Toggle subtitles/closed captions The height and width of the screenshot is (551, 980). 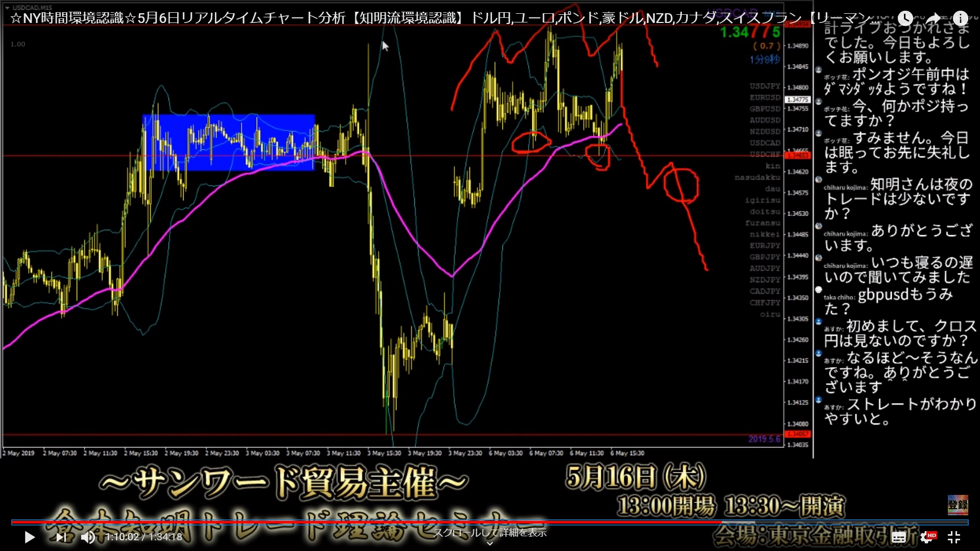click(899, 537)
